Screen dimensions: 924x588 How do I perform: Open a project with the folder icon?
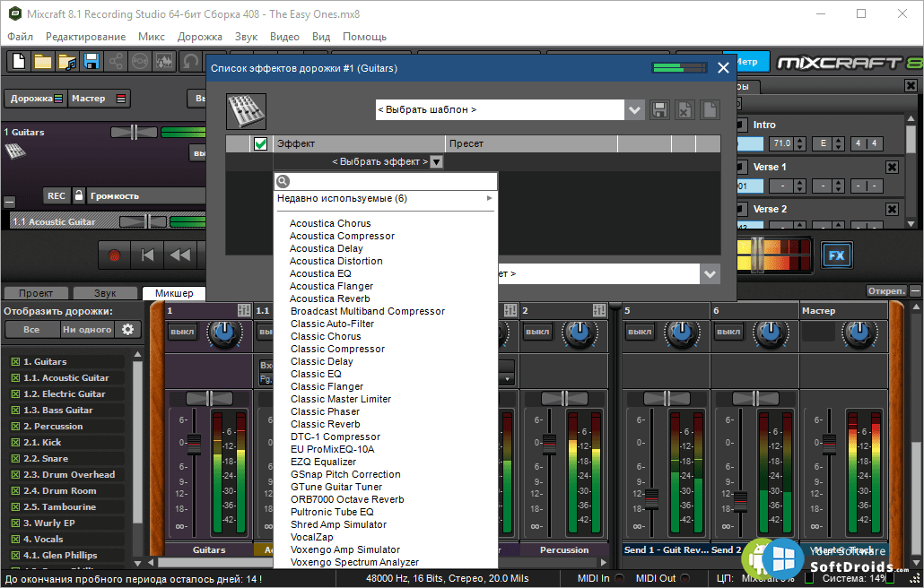click(x=43, y=61)
